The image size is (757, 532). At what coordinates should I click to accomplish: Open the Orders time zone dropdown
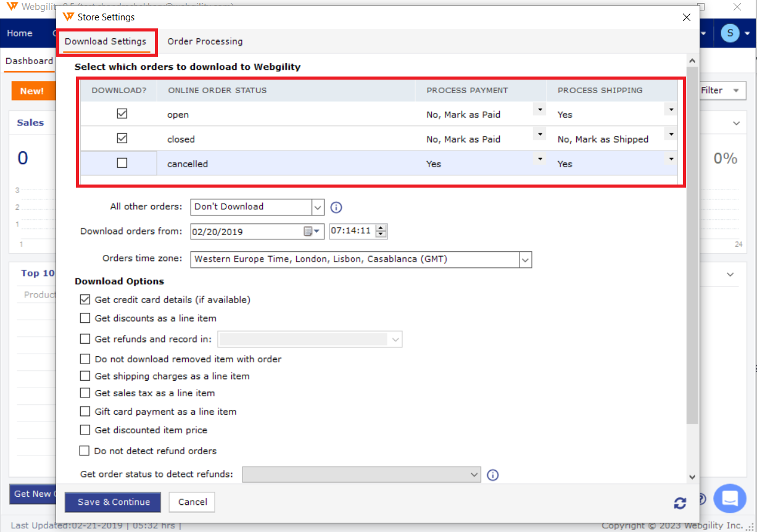point(525,260)
